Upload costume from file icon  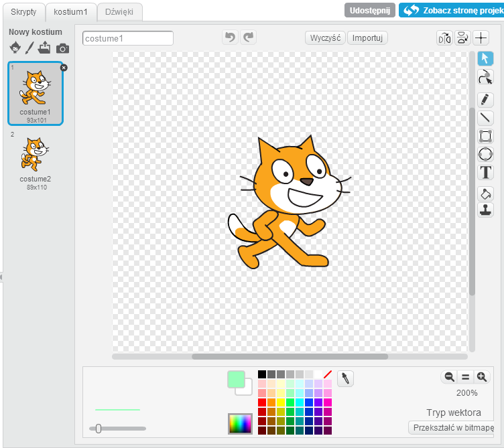coord(44,48)
